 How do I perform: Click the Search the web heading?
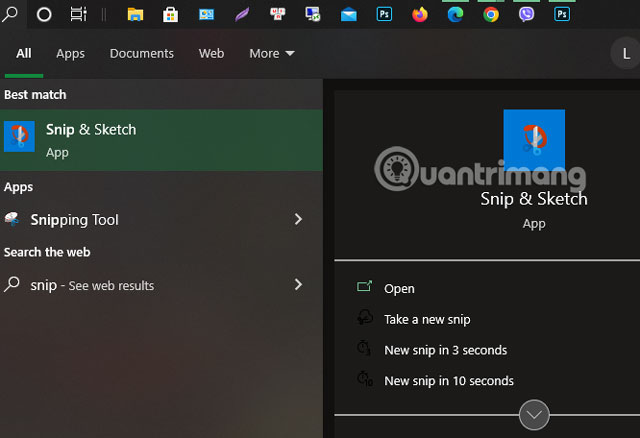[47, 252]
